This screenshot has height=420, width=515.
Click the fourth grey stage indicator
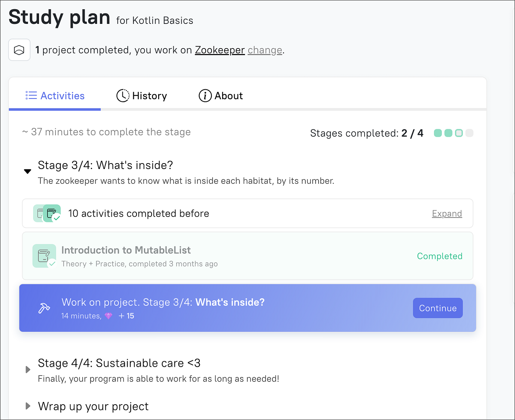[469, 133]
